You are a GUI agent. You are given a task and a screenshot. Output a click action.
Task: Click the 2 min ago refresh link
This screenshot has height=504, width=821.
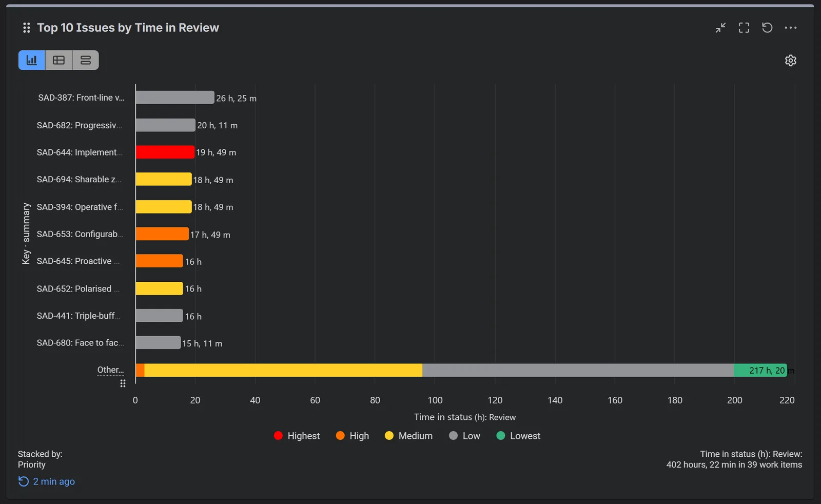click(47, 481)
